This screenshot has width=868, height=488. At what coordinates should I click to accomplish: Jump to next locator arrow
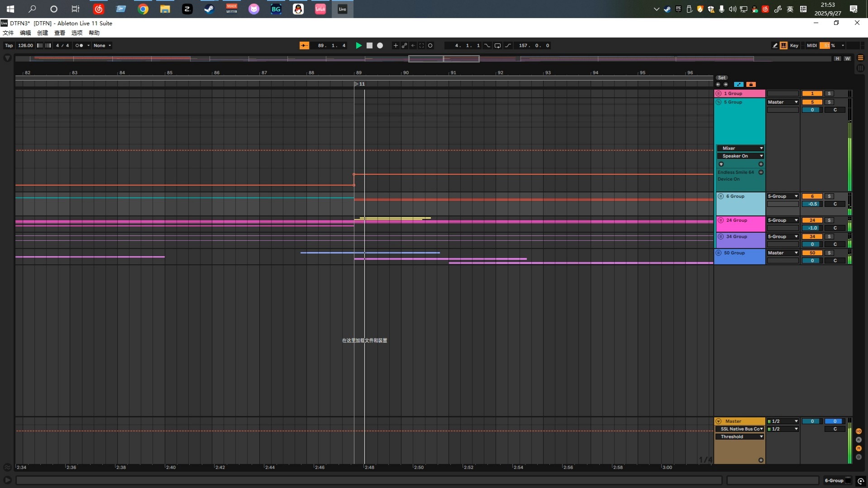pyautogui.click(x=726, y=84)
